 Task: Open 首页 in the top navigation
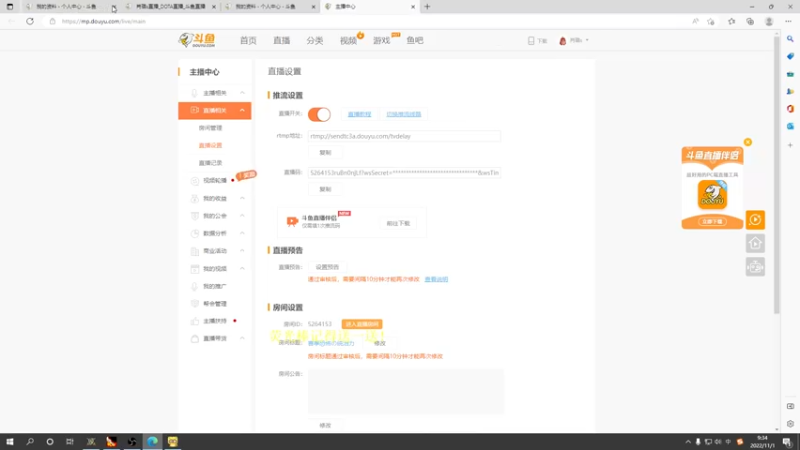tap(248, 40)
